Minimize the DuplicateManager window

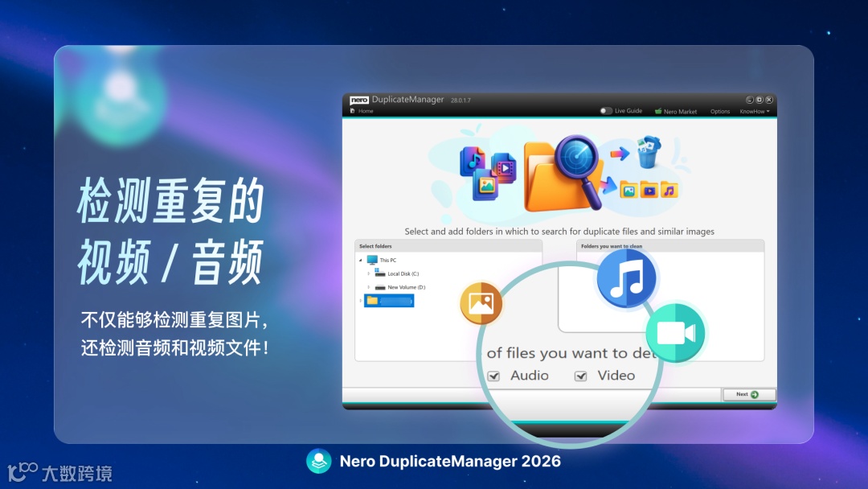click(x=750, y=100)
